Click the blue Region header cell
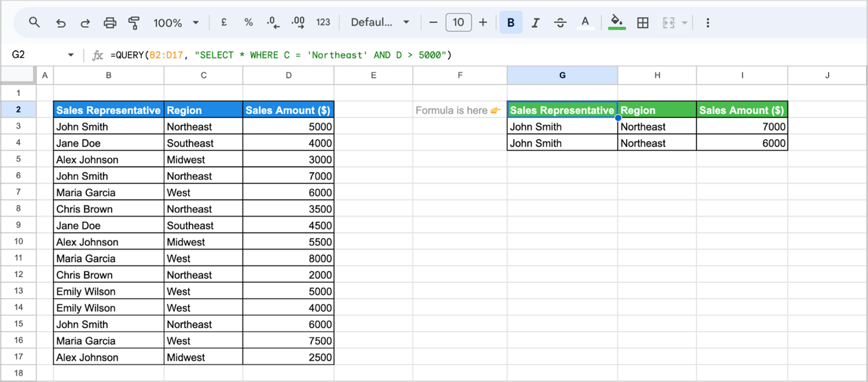This screenshot has width=868, height=382. tap(203, 110)
